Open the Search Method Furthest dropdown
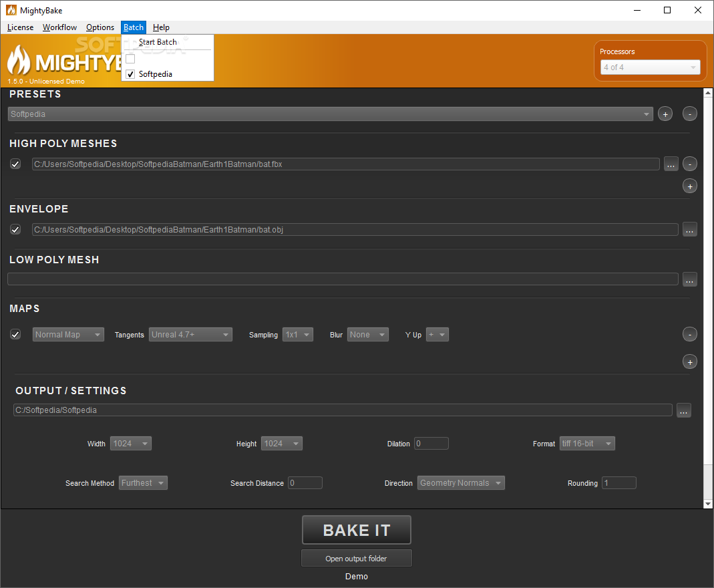The height and width of the screenshot is (588, 714). 143,483
